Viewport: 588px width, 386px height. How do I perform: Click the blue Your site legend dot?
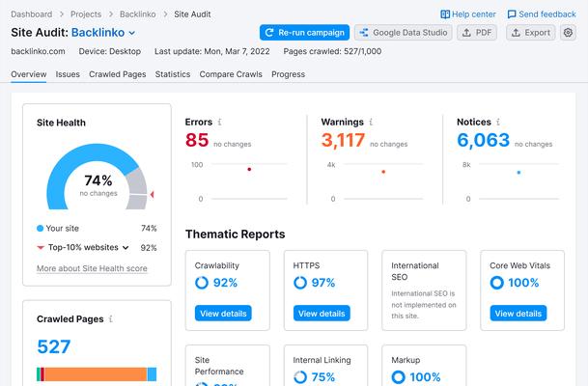(x=40, y=229)
